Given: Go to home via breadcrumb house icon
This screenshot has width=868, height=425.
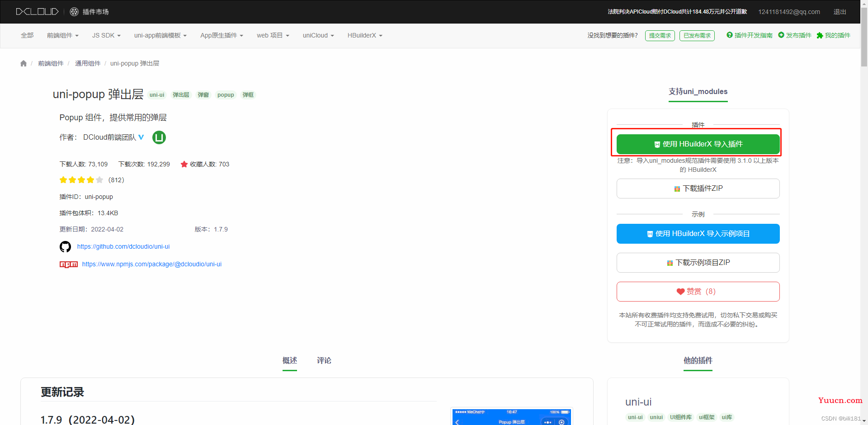Looking at the screenshot, I should coord(24,63).
